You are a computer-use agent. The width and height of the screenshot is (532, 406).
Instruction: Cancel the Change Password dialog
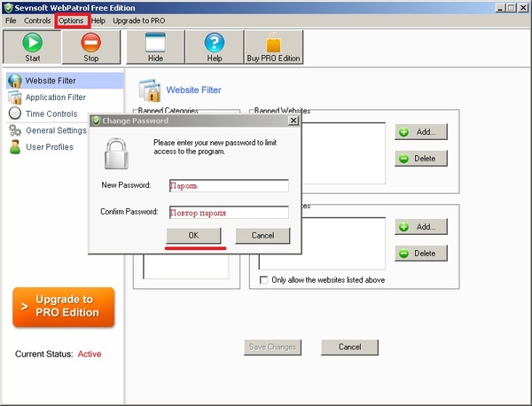[262, 236]
